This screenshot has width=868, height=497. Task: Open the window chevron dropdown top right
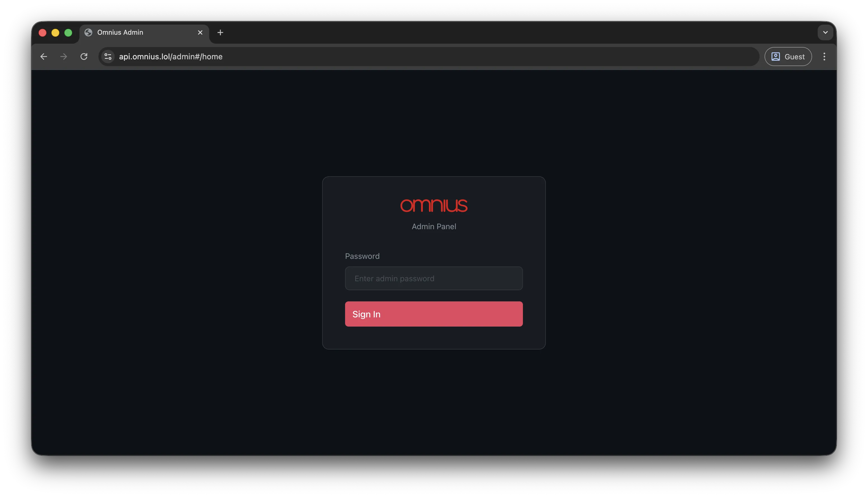coord(825,32)
